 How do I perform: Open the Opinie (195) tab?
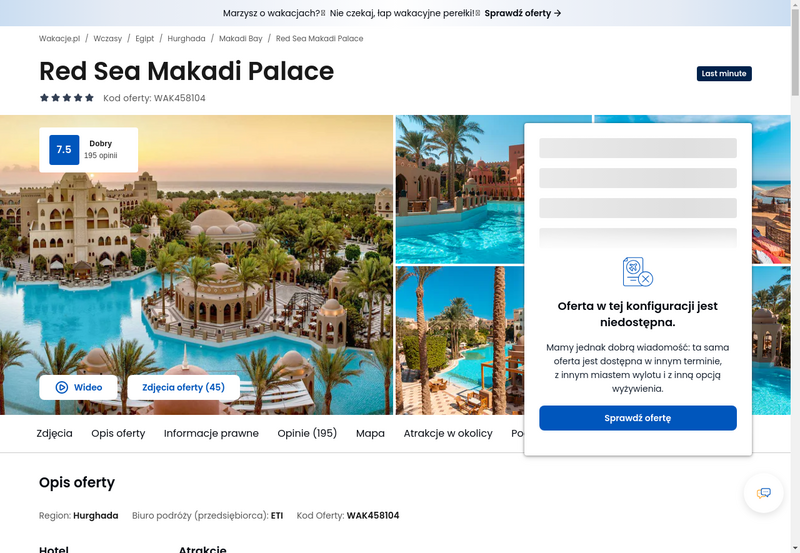(x=307, y=433)
